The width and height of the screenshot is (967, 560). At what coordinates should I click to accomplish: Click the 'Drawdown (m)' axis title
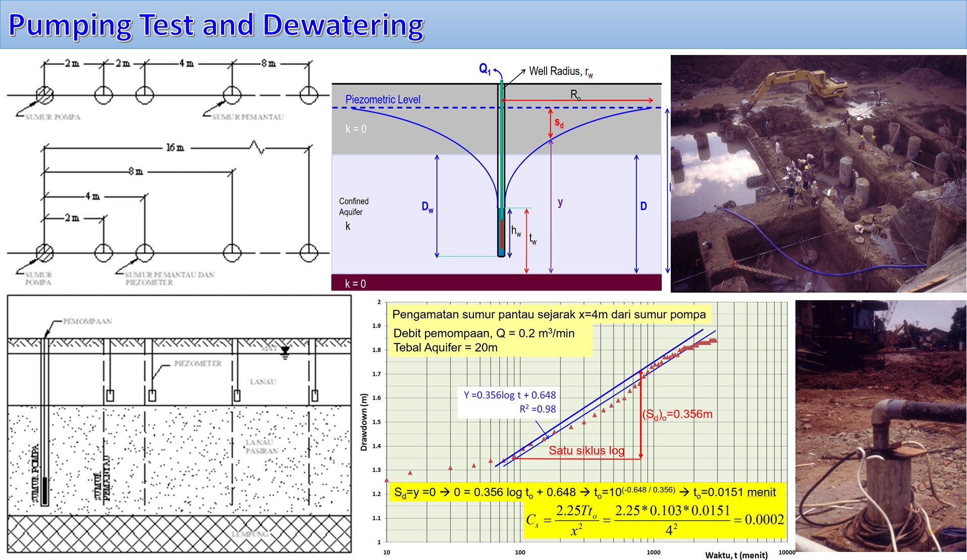[x=363, y=422]
